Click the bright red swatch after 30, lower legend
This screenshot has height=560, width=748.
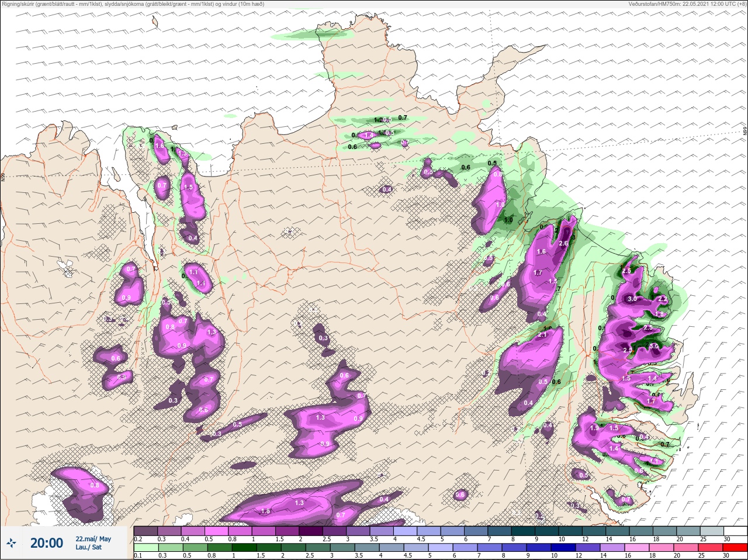click(735, 548)
